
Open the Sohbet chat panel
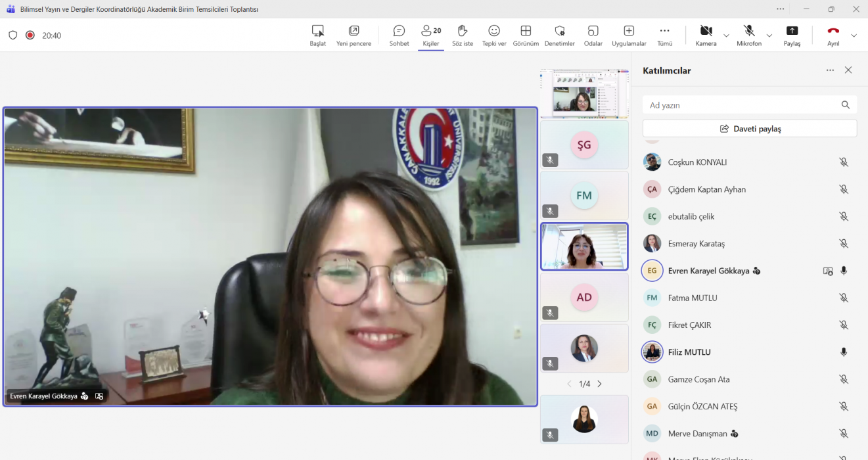pos(399,35)
